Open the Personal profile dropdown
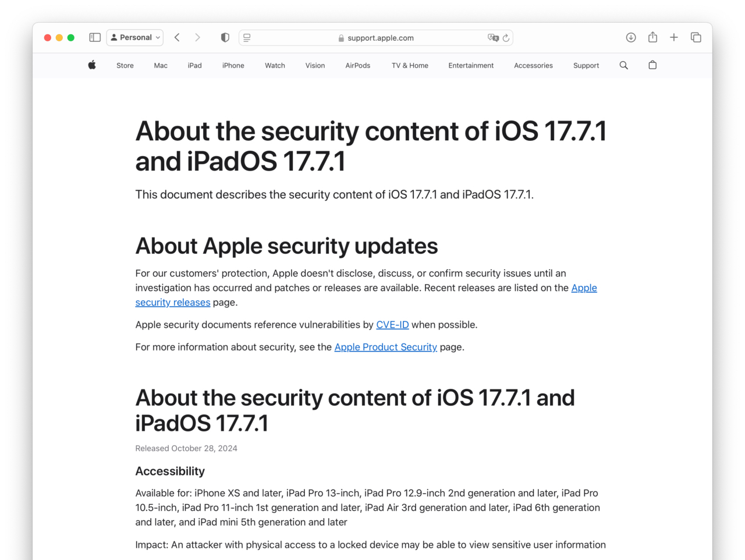Viewport: 745px width, 560px height. coord(135,37)
